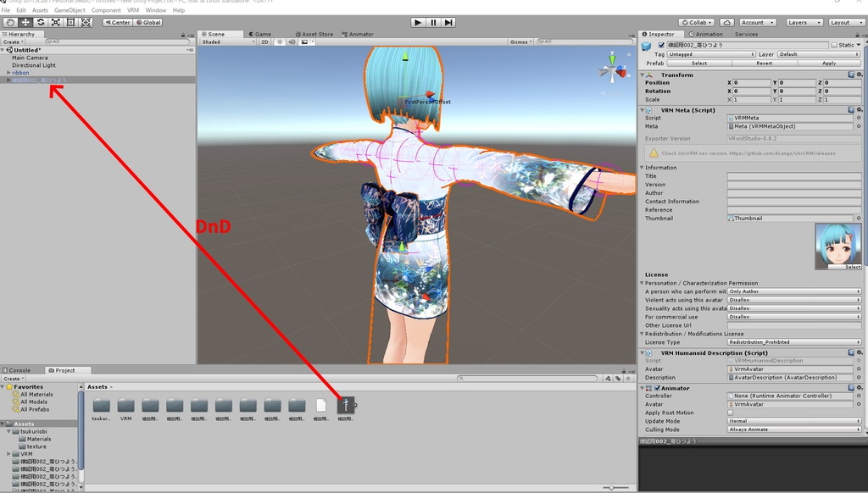This screenshot has height=493, width=868.
Task: Open the Layer dropdown showing Default
Action: pos(814,54)
